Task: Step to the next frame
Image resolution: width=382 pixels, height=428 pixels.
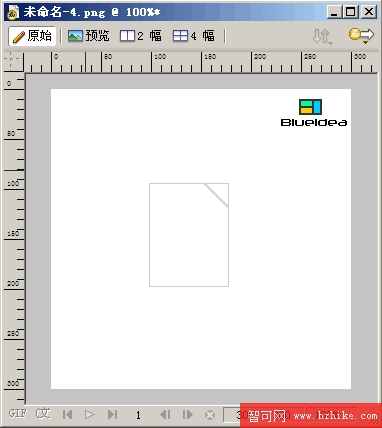Action: point(188,414)
